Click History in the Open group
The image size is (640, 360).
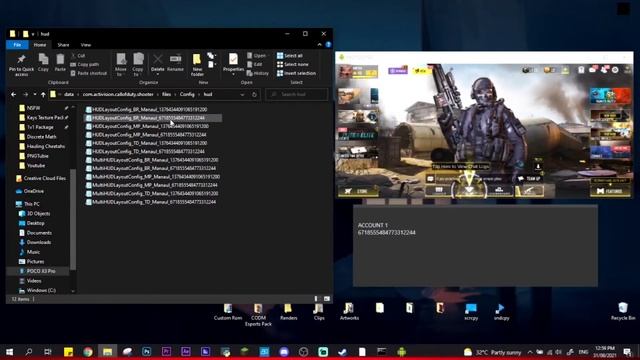click(258, 73)
